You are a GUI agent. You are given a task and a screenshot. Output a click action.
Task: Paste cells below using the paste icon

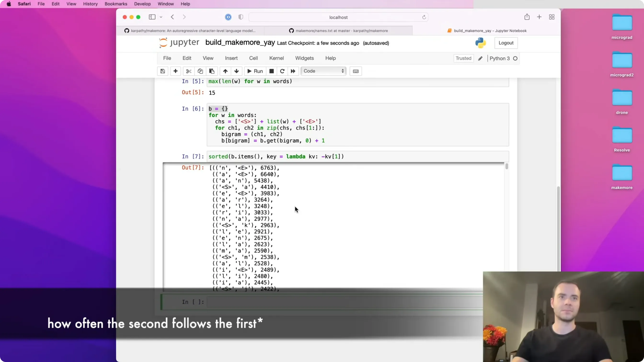212,71
